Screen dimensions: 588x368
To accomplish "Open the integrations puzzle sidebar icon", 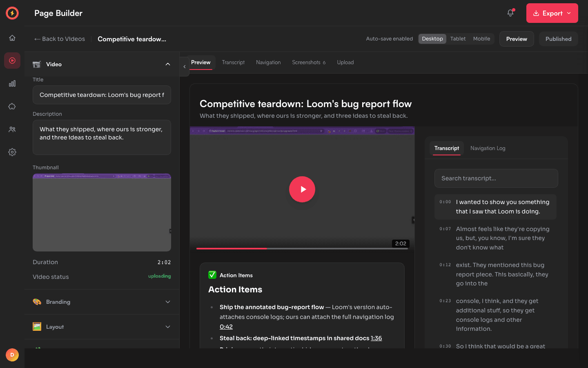I will (12, 106).
